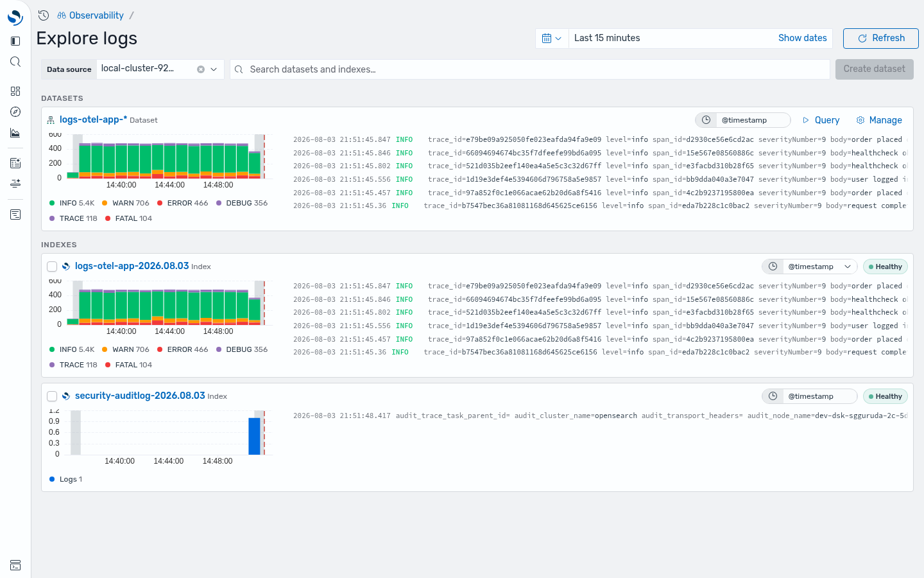The height and width of the screenshot is (578, 924).
Task: Click the Observability breadcrumb link
Action: 96,15
